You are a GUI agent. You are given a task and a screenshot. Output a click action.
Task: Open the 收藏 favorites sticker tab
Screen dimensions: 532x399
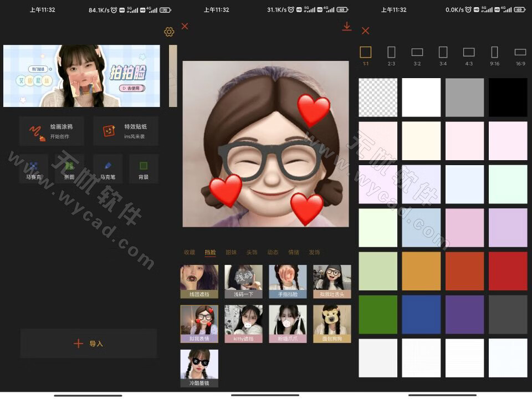(191, 252)
